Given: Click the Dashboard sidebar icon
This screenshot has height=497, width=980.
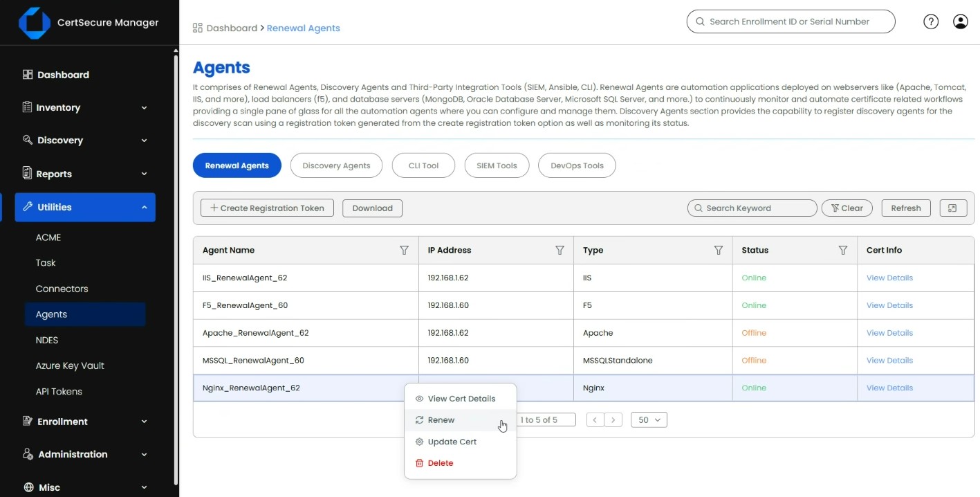Looking at the screenshot, I should coord(28,74).
